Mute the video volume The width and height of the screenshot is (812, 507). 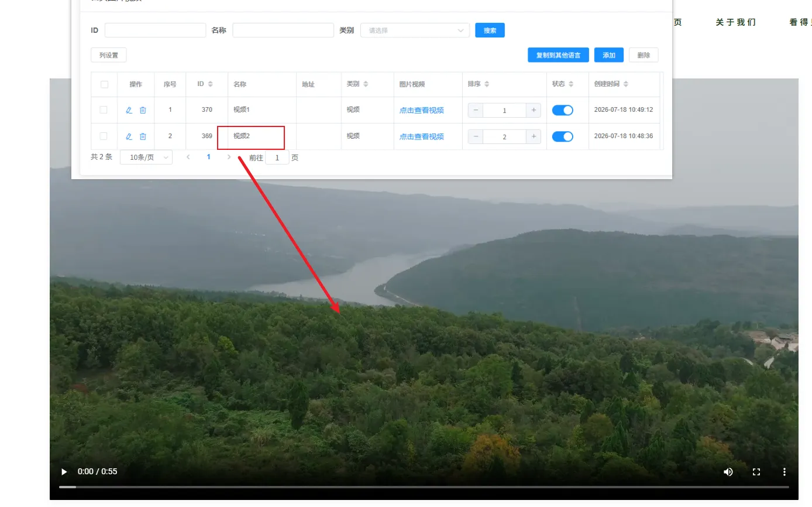pyautogui.click(x=728, y=471)
